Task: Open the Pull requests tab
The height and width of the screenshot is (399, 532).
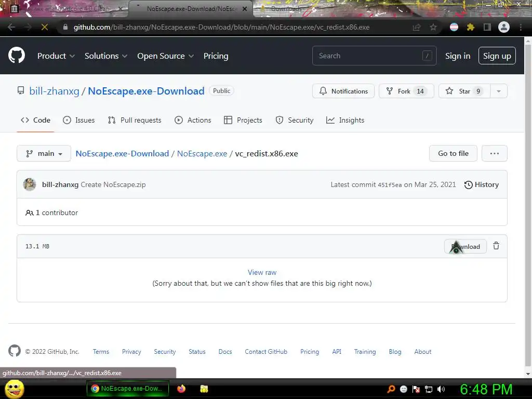Action: 135,120
